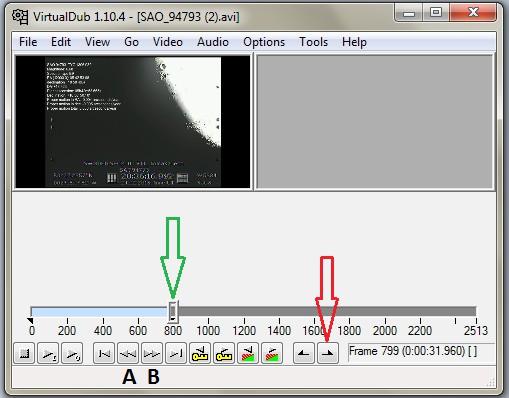The width and height of the screenshot is (509, 398).
Task: Step forward with the button above B
Action: point(152,353)
